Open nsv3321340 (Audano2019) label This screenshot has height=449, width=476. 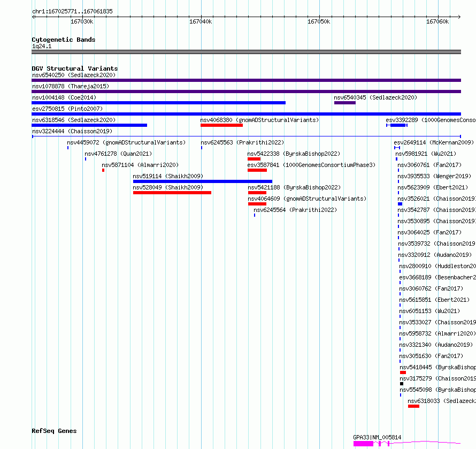click(x=436, y=345)
